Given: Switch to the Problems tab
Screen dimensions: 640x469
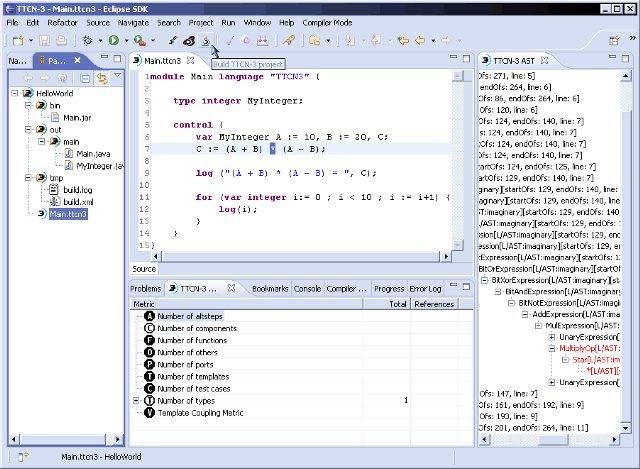Looking at the screenshot, I should (x=145, y=289).
